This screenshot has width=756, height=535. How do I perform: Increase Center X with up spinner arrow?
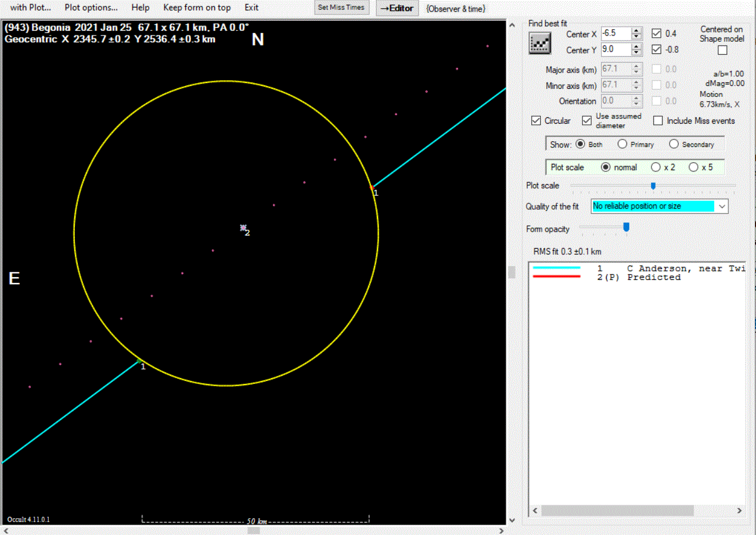click(x=636, y=31)
